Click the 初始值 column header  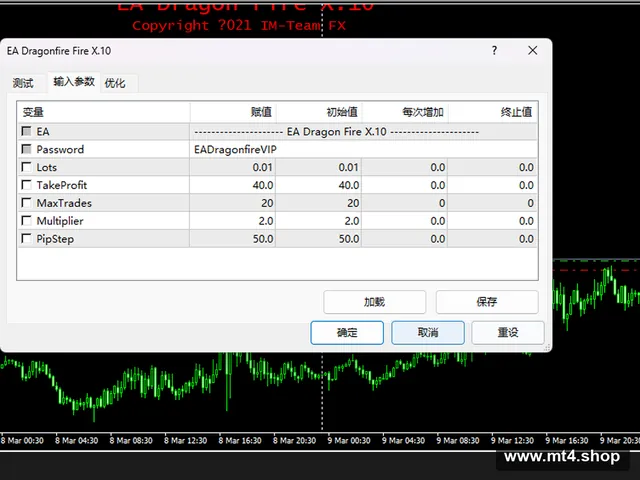coord(319,112)
